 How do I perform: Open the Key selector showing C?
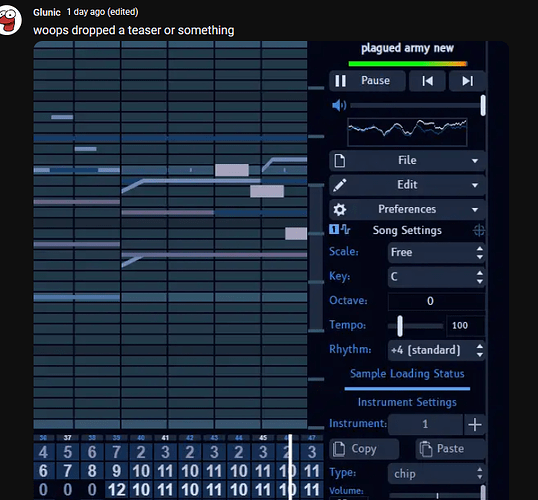coord(436,277)
